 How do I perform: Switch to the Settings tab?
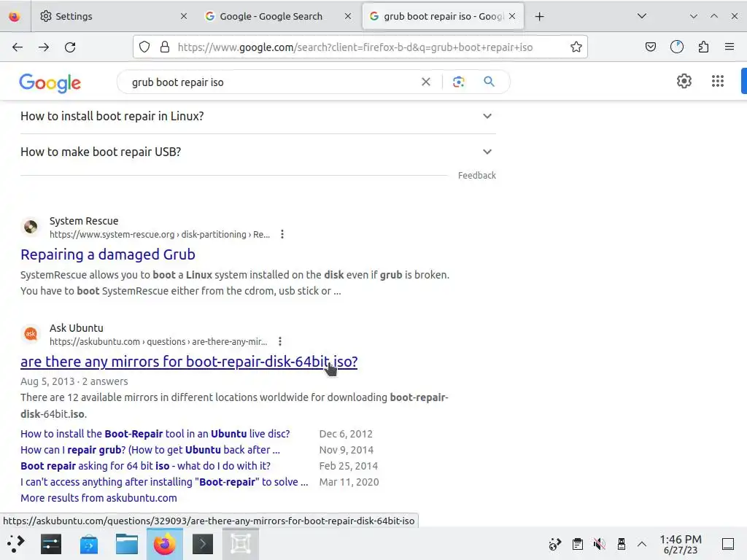point(114,16)
